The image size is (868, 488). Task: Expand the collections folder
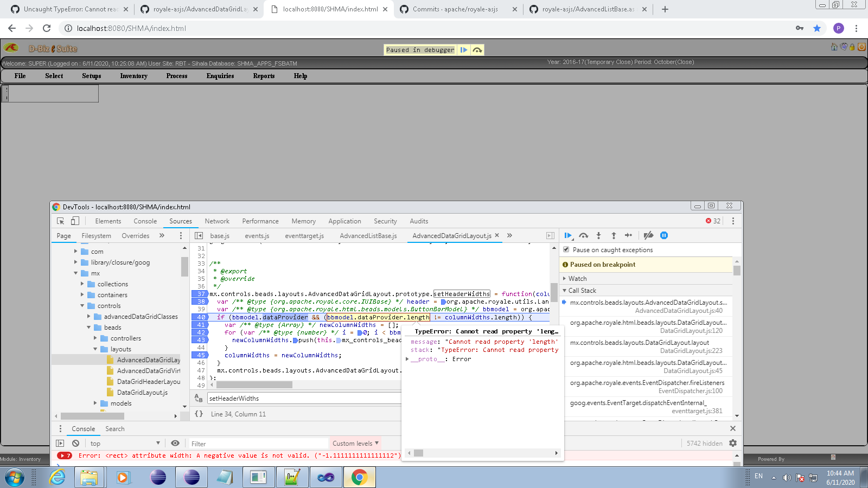click(x=82, y=284)
